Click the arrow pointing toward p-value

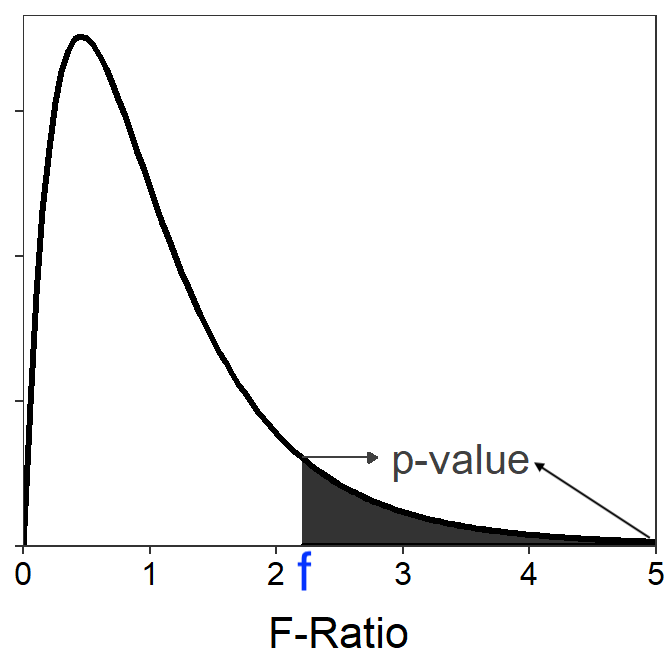(x=341, y=458)
